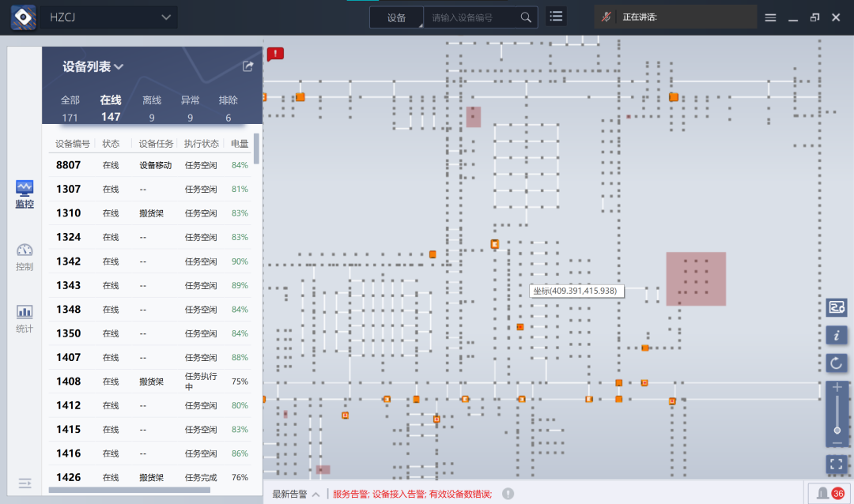
Task: Select device row 1408
Action: (150, 381)
